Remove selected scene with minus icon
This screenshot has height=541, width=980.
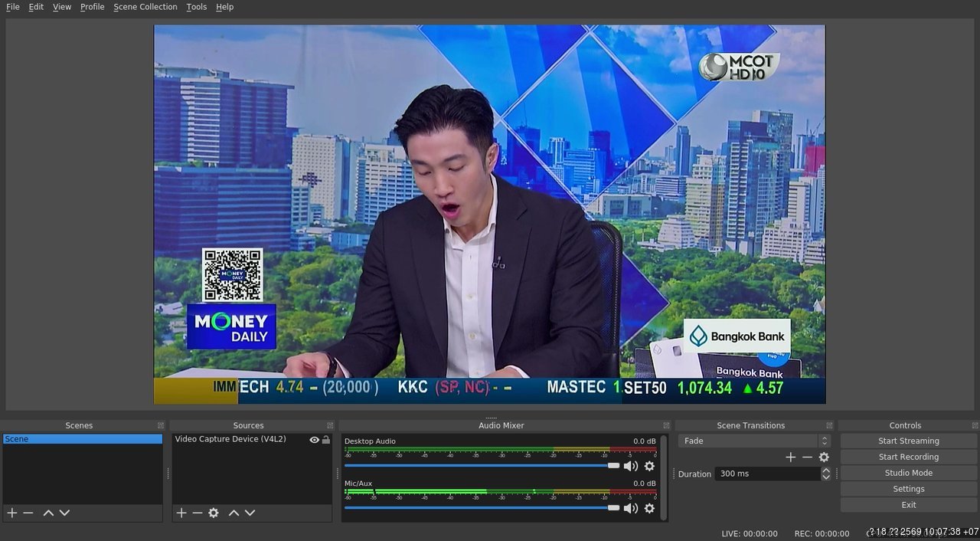coord(28,513)
